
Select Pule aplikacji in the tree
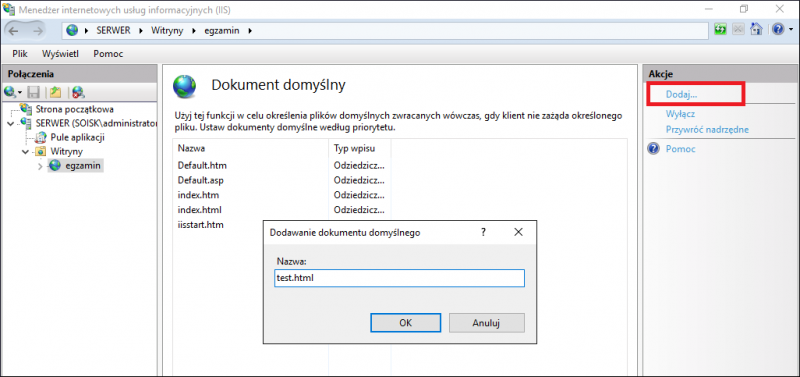78,137
